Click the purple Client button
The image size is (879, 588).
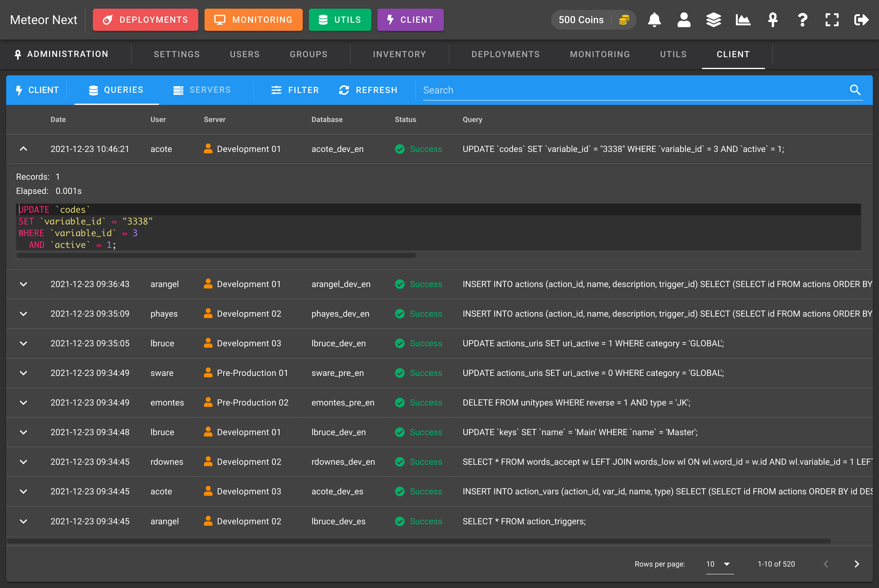click(411, 20)
